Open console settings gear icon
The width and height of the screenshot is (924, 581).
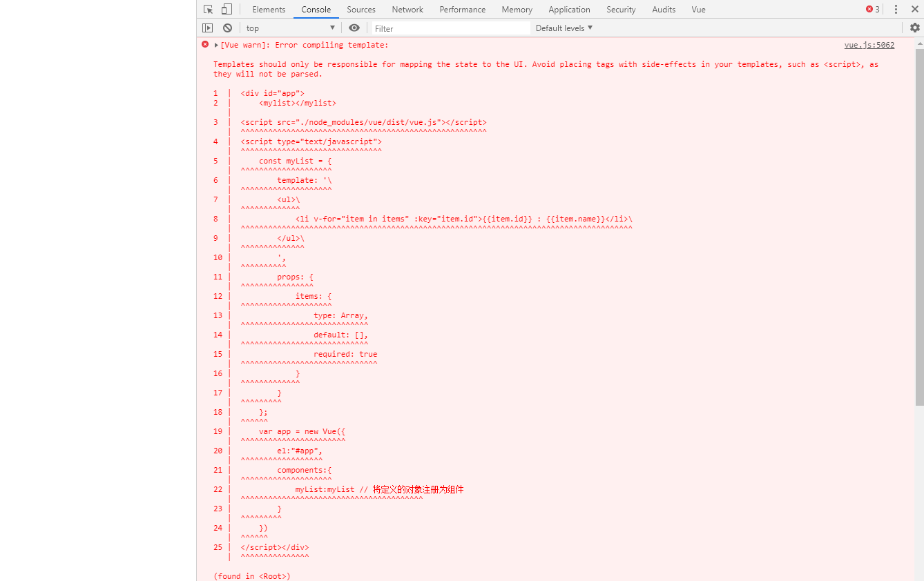click(915, 28)
